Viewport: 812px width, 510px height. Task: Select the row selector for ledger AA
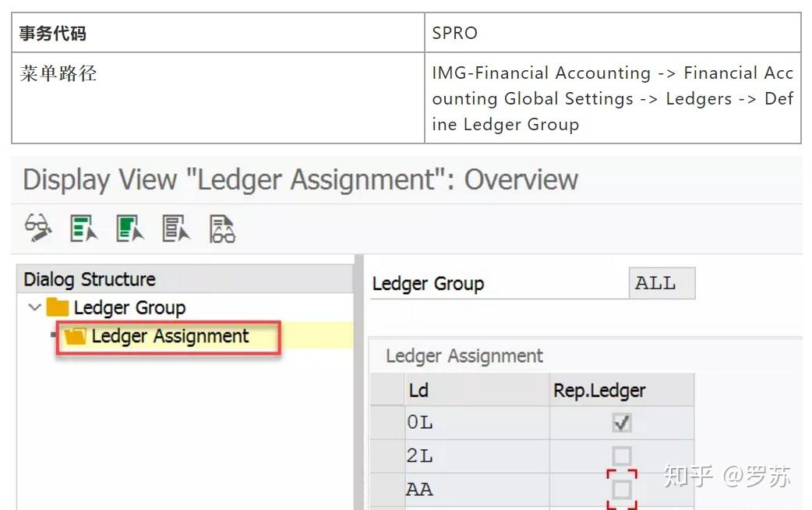387,489
